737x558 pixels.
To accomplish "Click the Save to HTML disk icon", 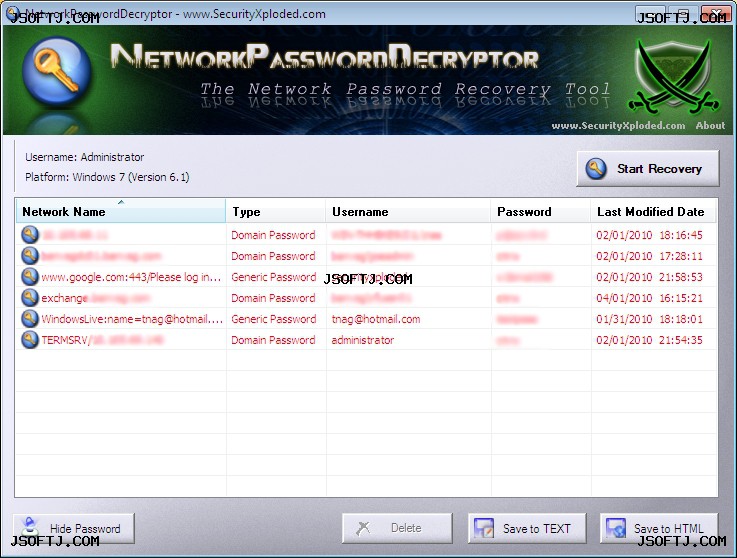I will (615, 528).
